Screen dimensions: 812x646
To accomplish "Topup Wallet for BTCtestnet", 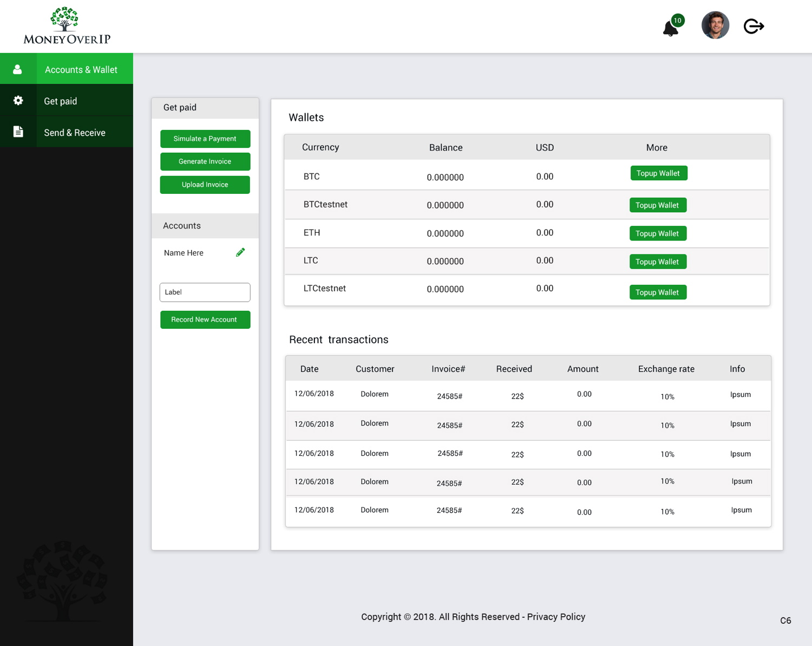I will point(658,205).
